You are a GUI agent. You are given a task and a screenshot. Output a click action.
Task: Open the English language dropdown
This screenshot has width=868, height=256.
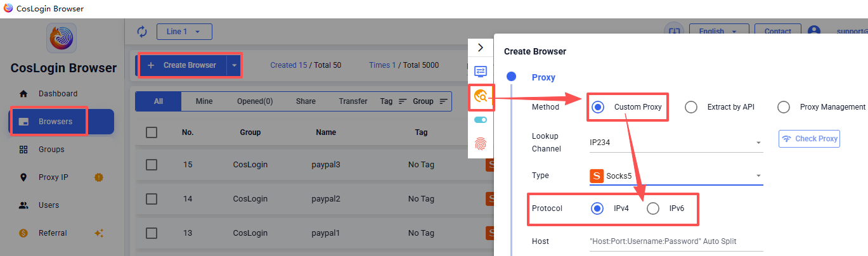pos(719,32)
